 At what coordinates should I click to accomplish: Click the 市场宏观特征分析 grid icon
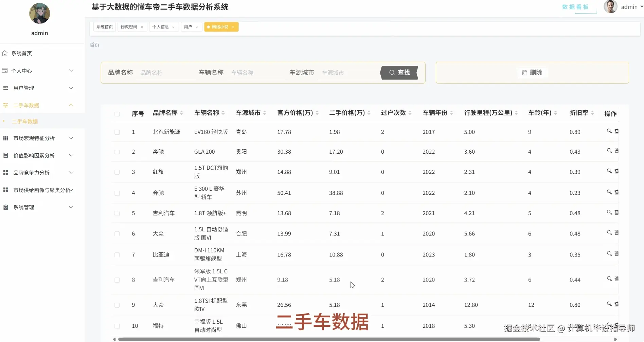coord(5,138)
